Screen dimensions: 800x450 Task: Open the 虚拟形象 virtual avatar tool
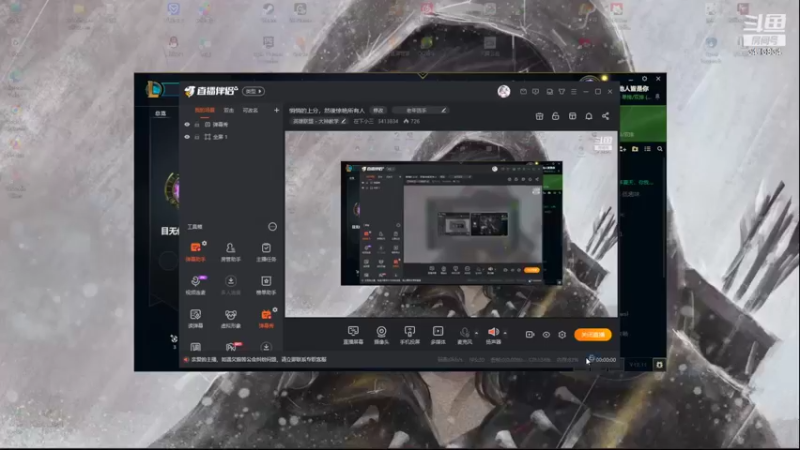(231, 318)
